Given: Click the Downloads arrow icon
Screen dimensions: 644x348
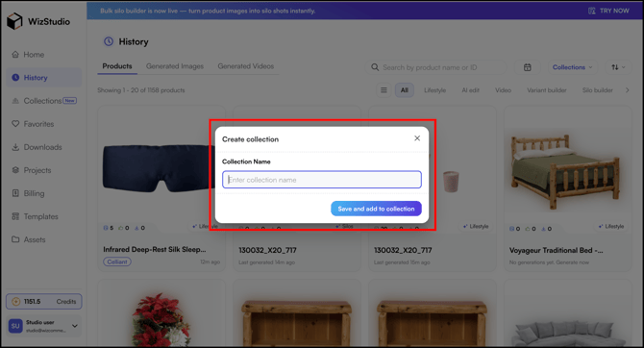Looking at the screenshot, I should tap(15, 147).
